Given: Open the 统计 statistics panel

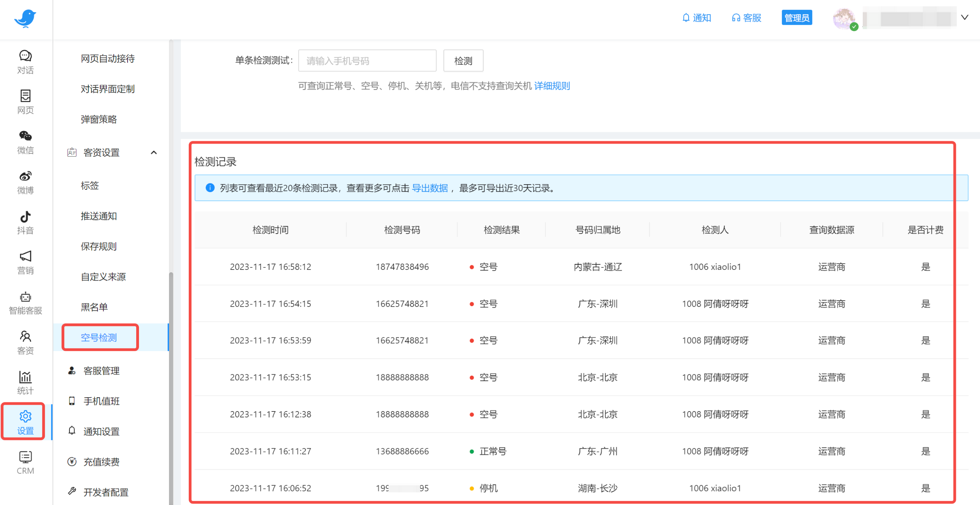Looking at the screenshot, I should tap(25, 382).
